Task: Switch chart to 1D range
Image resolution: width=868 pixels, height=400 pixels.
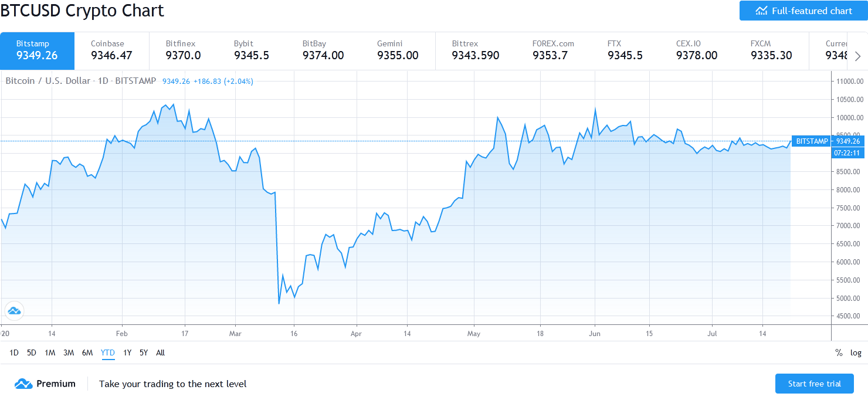Action: 14,352
